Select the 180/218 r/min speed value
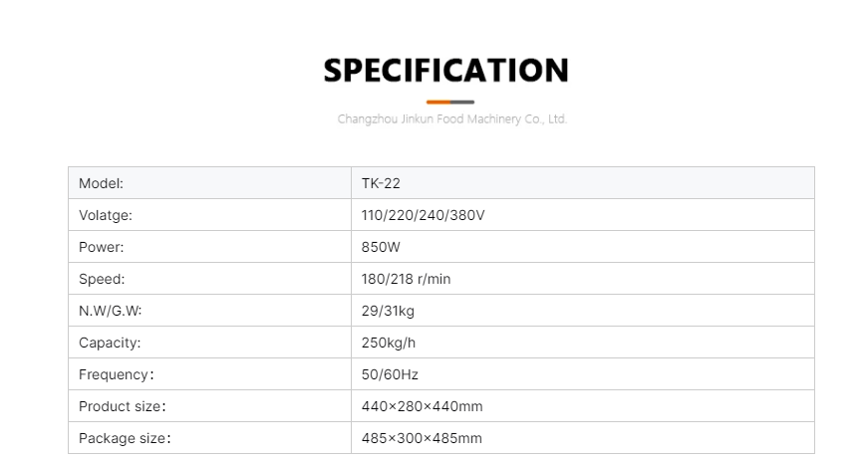868x464 pixels. [406, 279]
